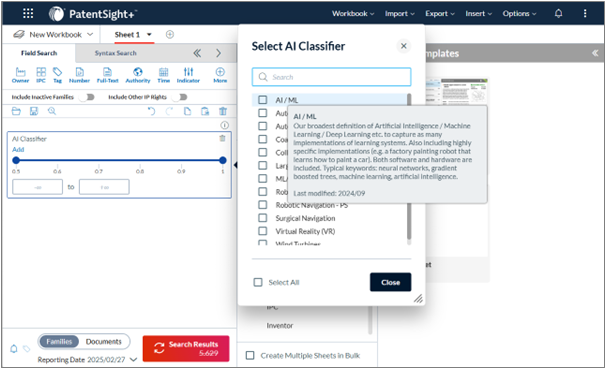606x370 pixels.
Task: Click the More plus icon
Action: [x=220, y=75]
